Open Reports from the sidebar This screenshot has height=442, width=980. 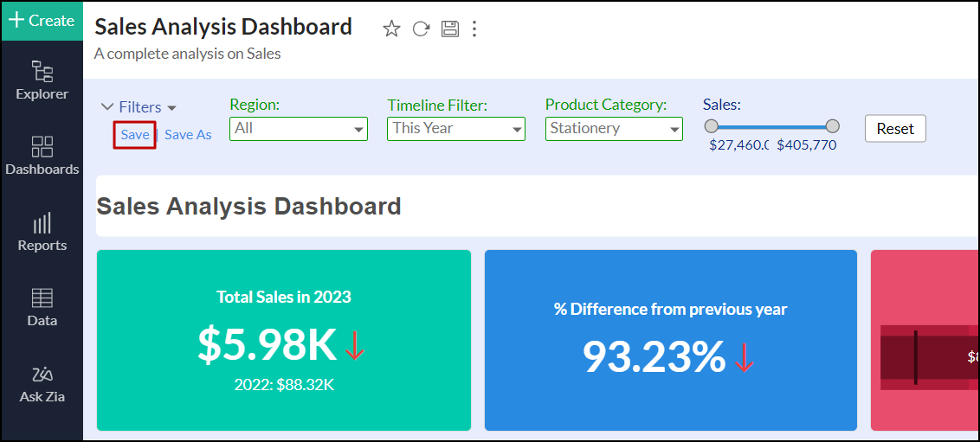point(42,232)
